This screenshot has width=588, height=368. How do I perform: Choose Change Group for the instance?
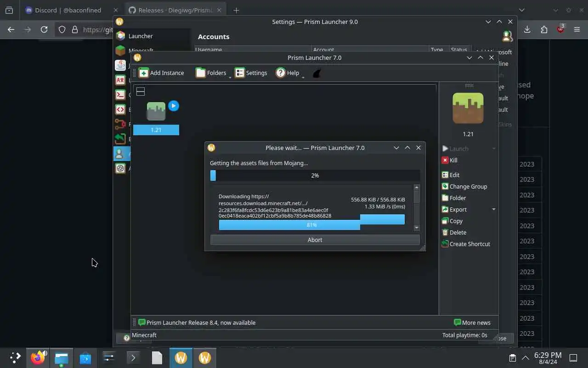click(464, 186)
